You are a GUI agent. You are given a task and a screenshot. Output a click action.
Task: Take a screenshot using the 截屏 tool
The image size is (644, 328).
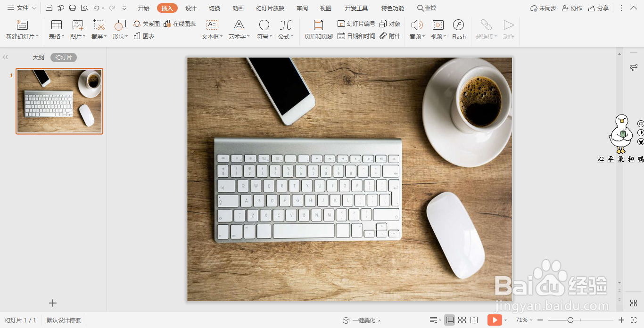(x=98, y=29)
